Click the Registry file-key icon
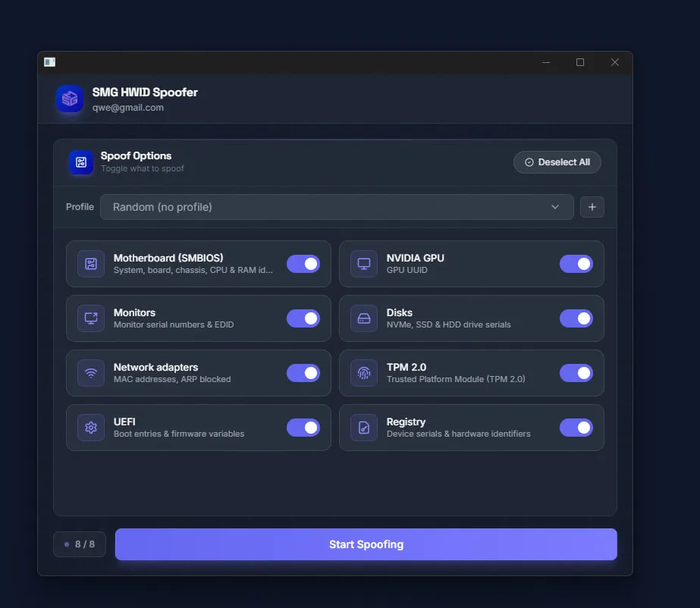700x608 pixels. click(364, 428)
